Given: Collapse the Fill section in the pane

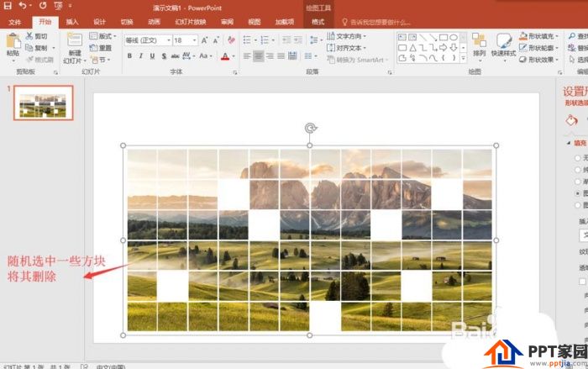Looking at the screenshot, I should [569, 143].
